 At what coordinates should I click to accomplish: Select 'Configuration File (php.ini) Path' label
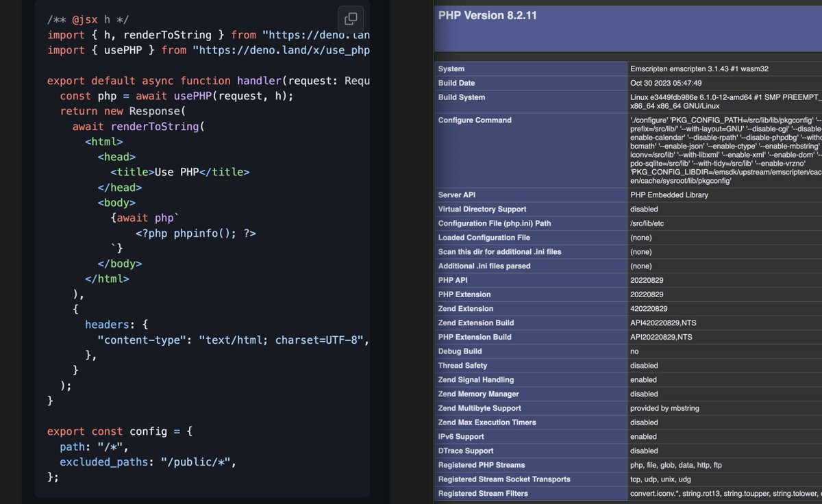495,223
